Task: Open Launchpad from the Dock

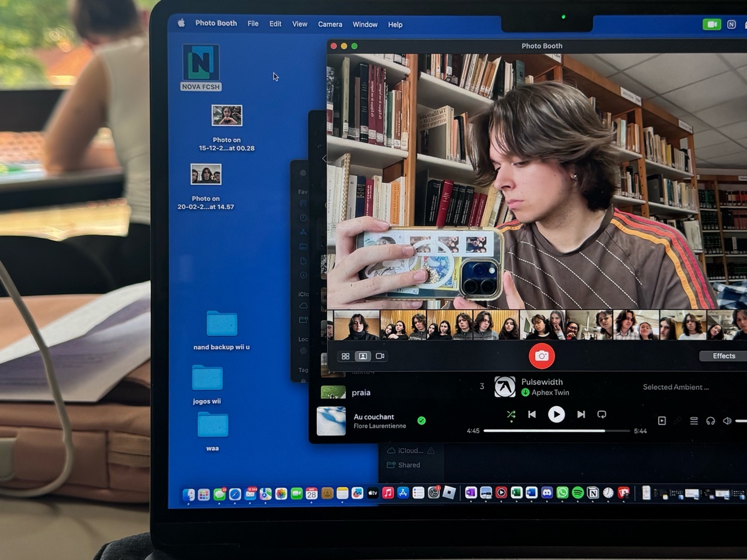Action: (x=204, y=494)
